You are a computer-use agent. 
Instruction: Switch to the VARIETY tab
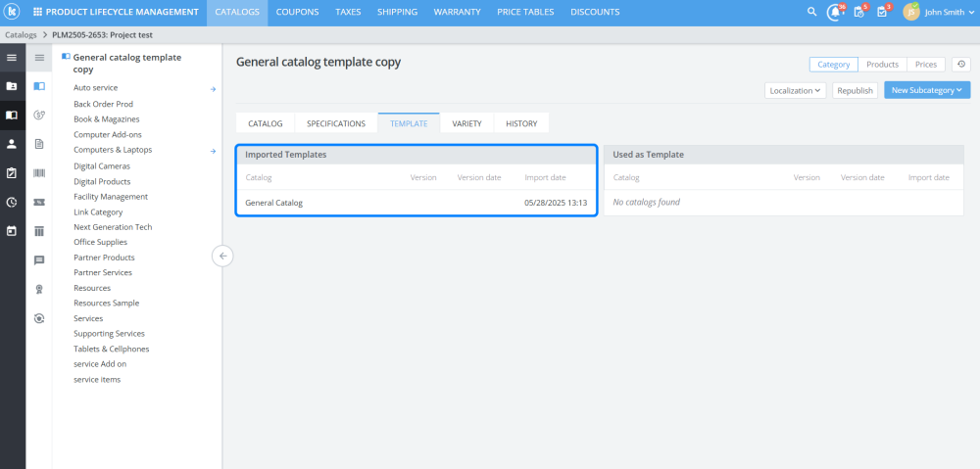466,123
